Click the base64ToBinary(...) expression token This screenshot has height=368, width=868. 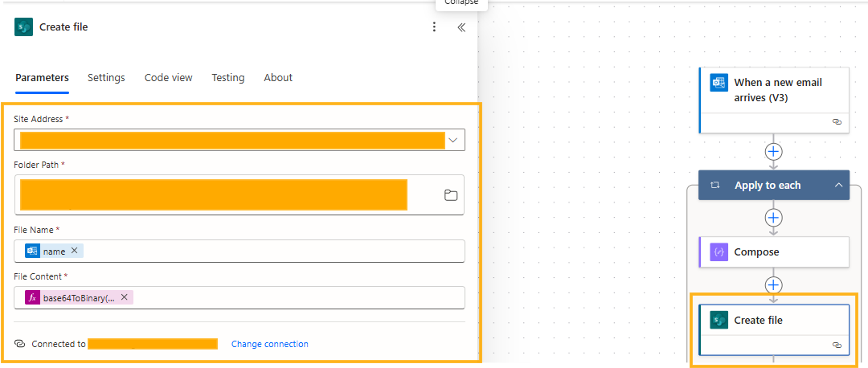pyautogui.click(x=79, y=297)
